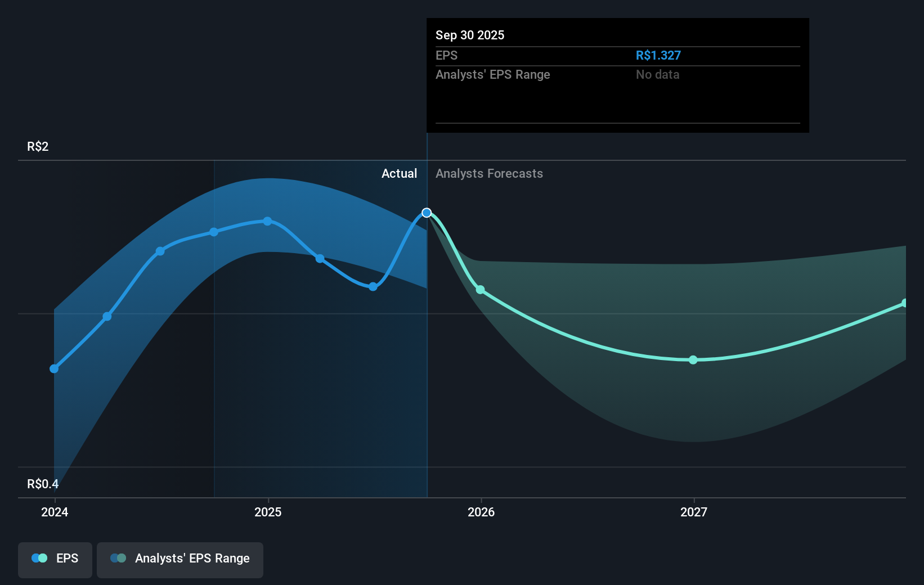Click the R$1.327 EPS value link

658,55
